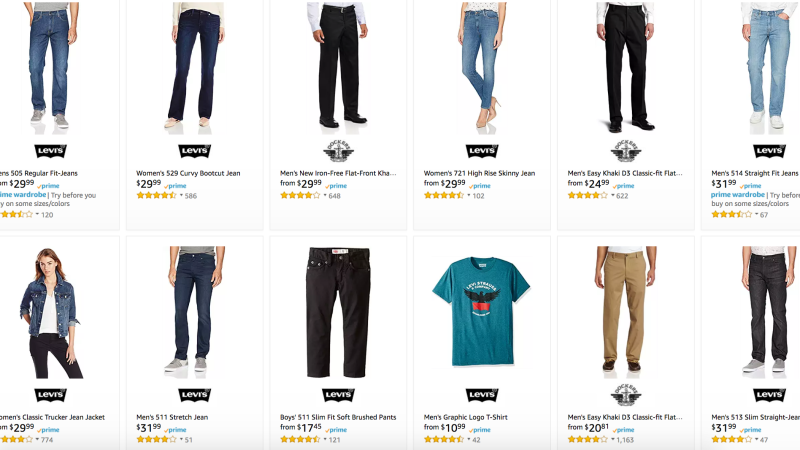Viewport: 800px width, 450px height.
Task: Click Levi's logo above Men's Graphic Logo T-Shirt
Action: 482,396
